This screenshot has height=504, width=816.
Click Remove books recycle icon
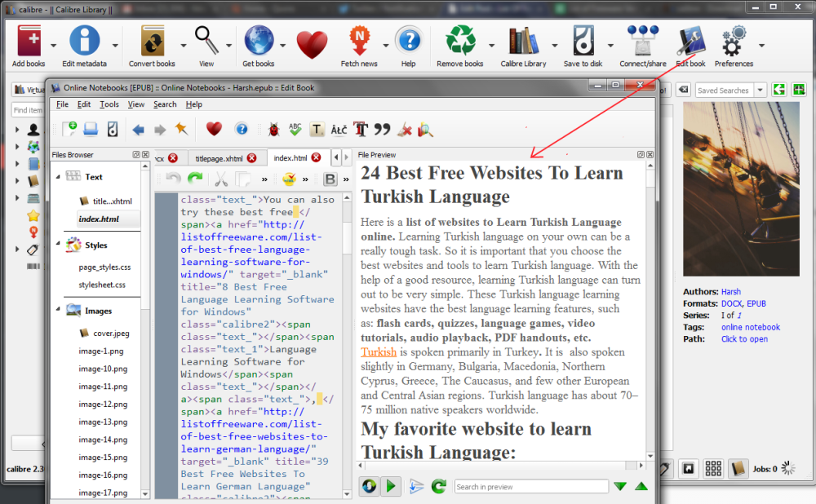460,42
